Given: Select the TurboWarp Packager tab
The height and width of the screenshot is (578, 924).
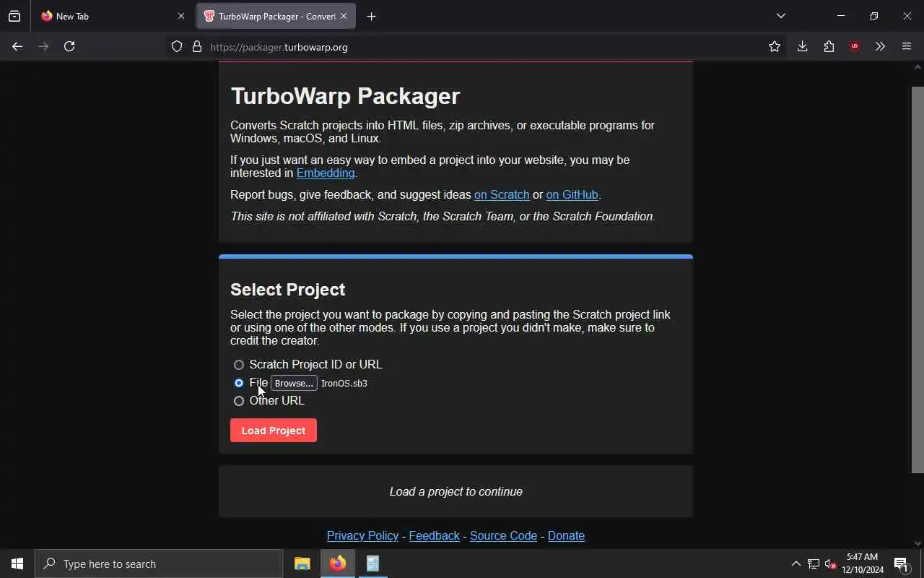Looking at the screenshot, I should (x=276, y=16).
